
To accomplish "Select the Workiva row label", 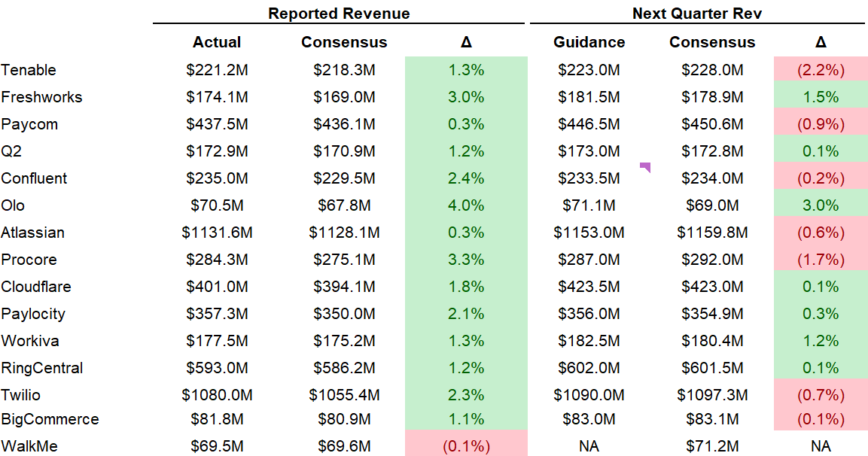I will click(30, 342).
